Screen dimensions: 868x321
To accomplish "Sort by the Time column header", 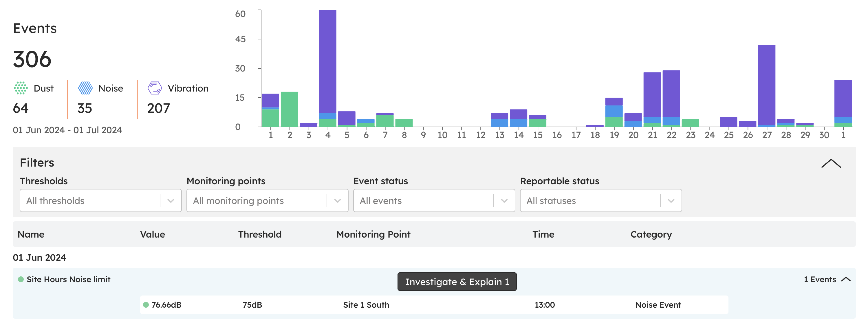I will 543,234.
